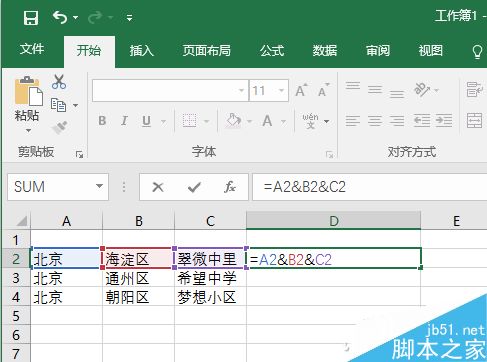487x362 pixels.
Task: Open the Customize Quick Access Toolbar menu
Action: tap(129, 18)
